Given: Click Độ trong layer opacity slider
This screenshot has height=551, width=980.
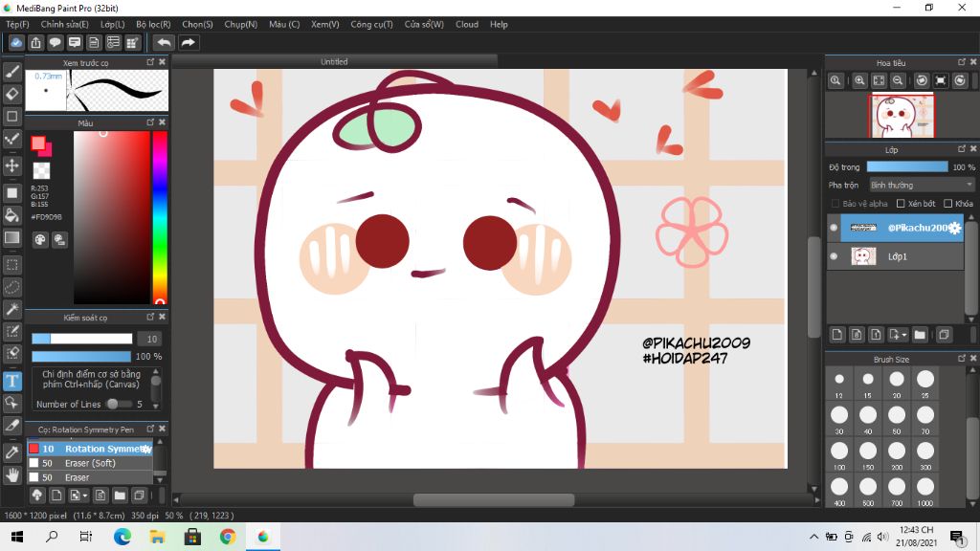Looking at the screenshot, I should [907, 166].
